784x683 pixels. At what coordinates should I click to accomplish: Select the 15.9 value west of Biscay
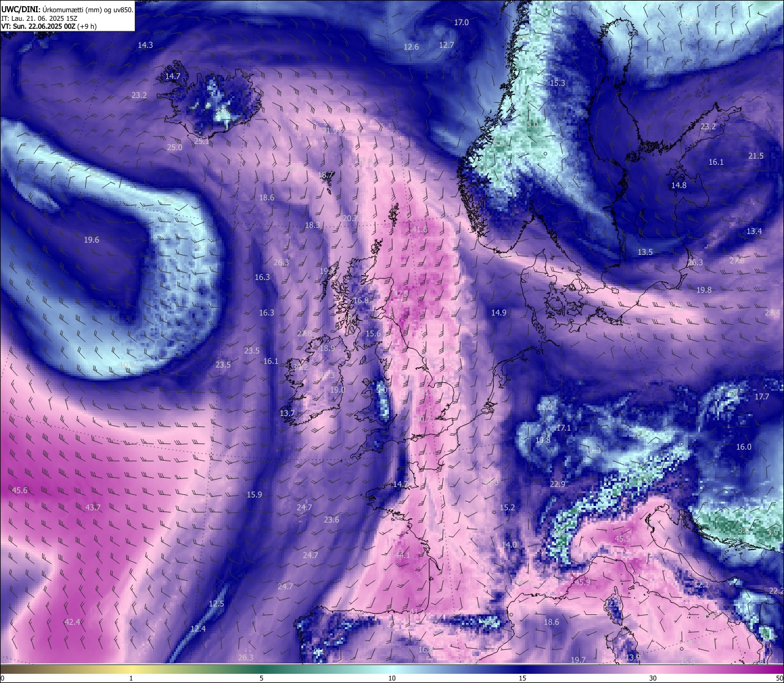[x=254, y=494]
